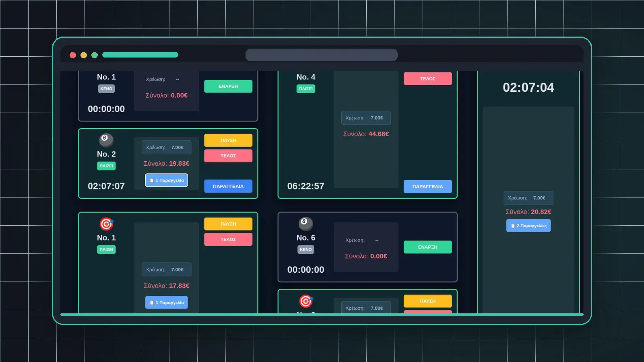Click the dartboard icon above ΠΑΙΖΕΙ No. 1
644x362 pixels.
pyautogui.click(x=106, y=224)
